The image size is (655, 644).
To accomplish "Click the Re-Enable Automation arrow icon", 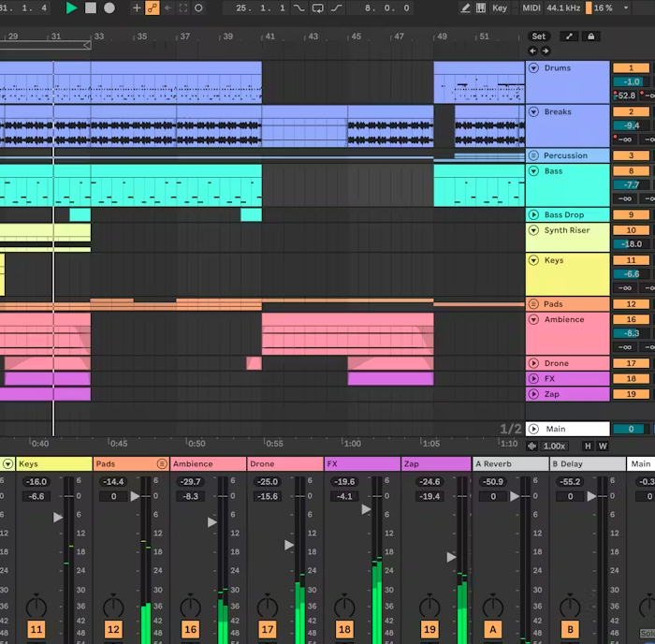I will point(167,7).
